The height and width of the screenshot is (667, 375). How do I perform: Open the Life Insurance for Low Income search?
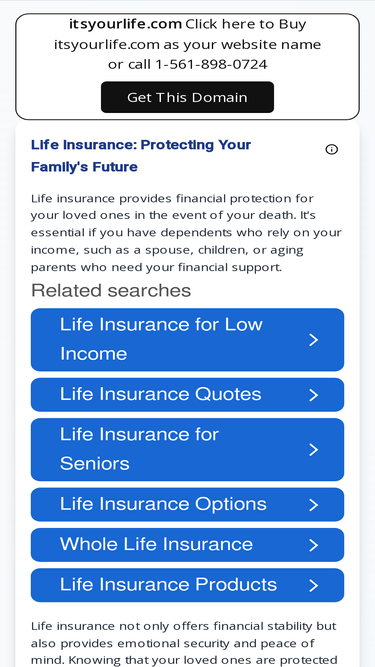(187, 340)
